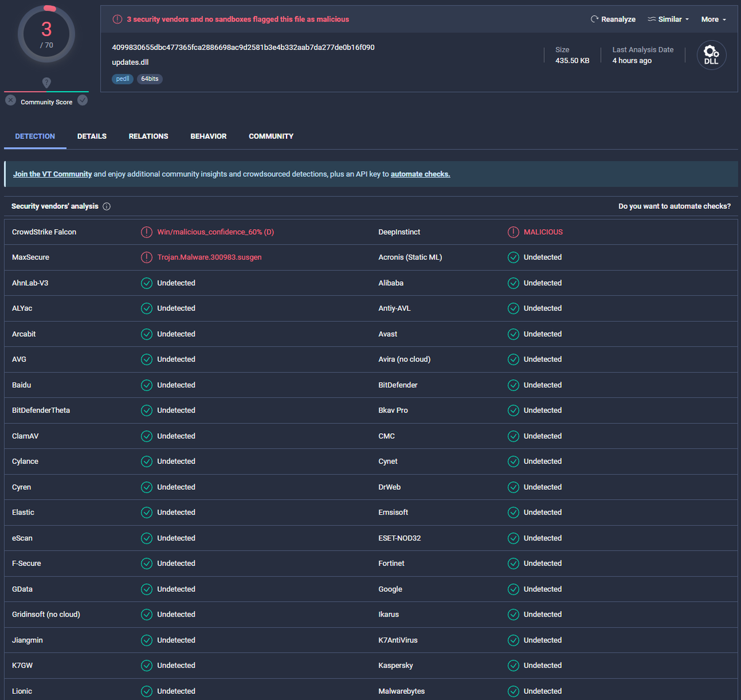Viewport: 741px width, 700px height.
Task: Click the Join the VT Community link
Action: [x=52, y=174]
